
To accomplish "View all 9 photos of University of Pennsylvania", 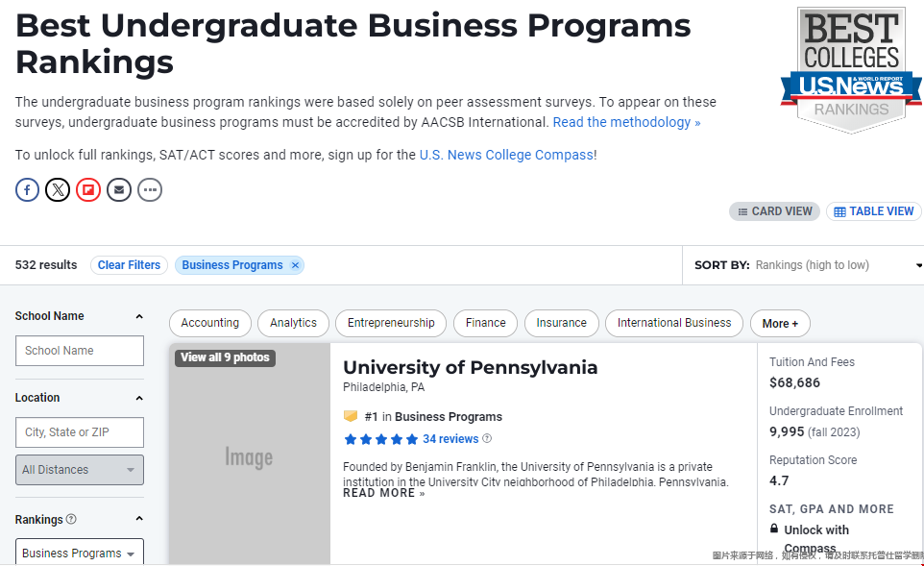I will (x=225, y=357).
